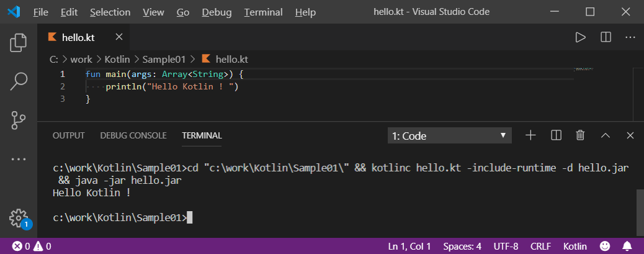The height and width of the screenshot is (254, 644).
Task: Show additional views via ellipsis in activity bar
Action: pyautogui.click(x=19, y=159)
